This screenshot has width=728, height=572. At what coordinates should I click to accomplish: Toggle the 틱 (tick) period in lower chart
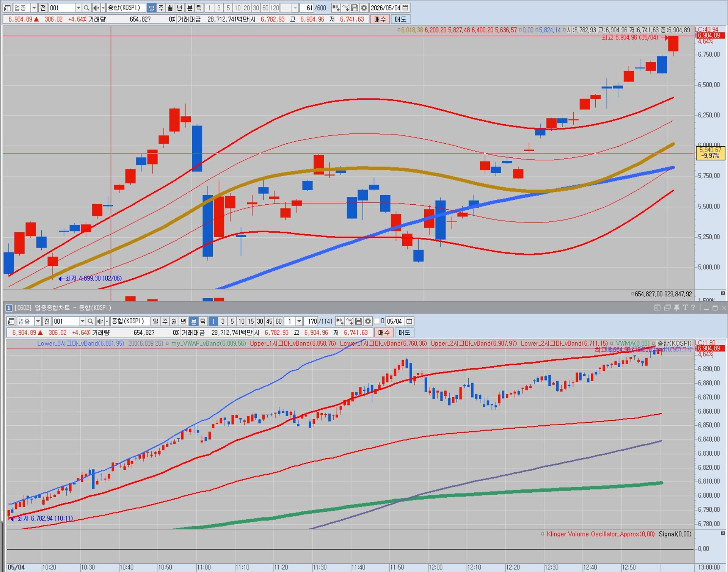coord(203,321)
